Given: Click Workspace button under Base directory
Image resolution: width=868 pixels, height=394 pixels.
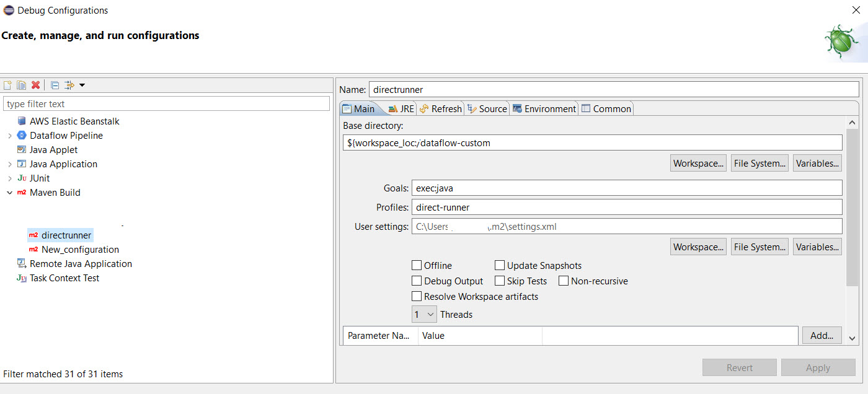Looking at the screenshot, I should (699, 164).
